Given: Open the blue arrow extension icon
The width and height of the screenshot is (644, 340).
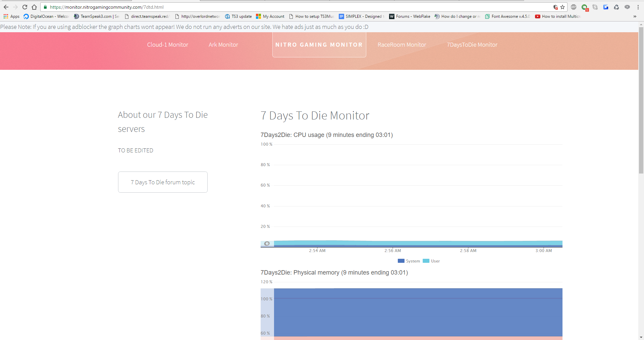Looking at the screenshot, I should (606, 7).
